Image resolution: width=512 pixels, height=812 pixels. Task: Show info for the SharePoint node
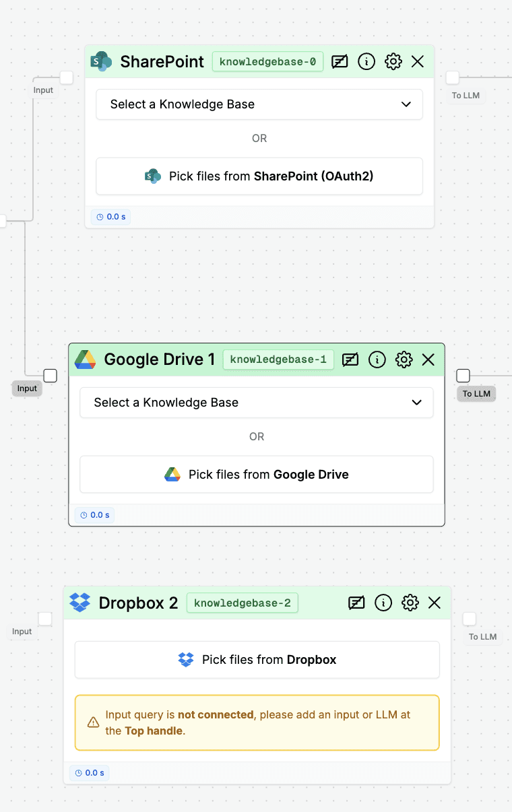pyautogui.click(x=366, y=62)
